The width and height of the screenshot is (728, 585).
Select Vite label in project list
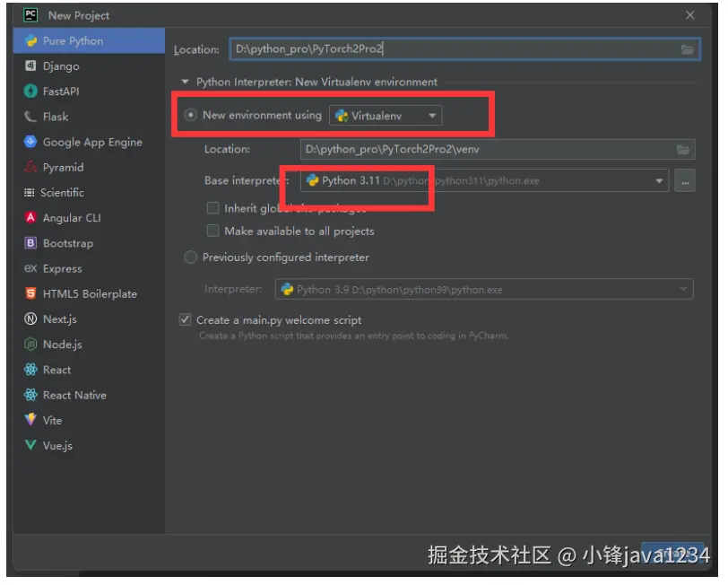[53, 420]
